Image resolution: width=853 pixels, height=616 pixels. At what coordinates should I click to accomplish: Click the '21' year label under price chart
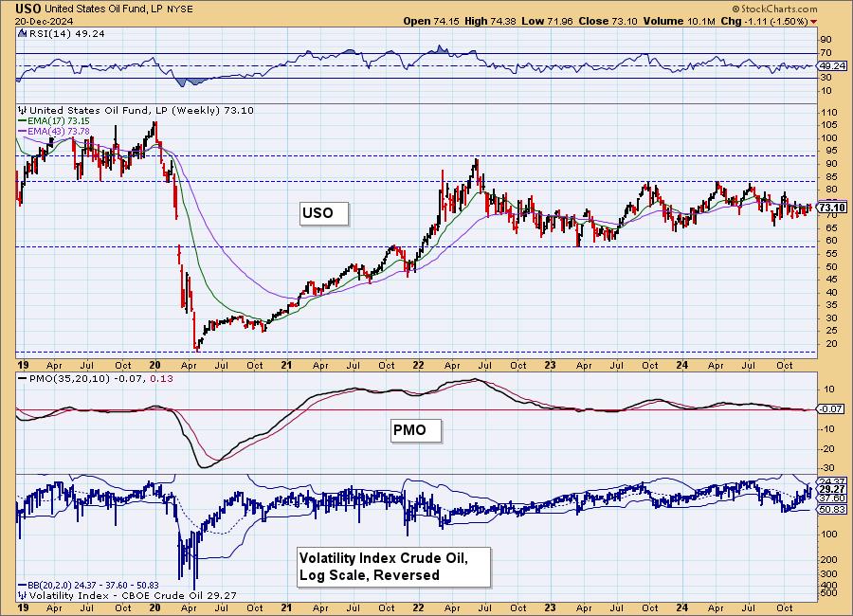pos(286,365)
